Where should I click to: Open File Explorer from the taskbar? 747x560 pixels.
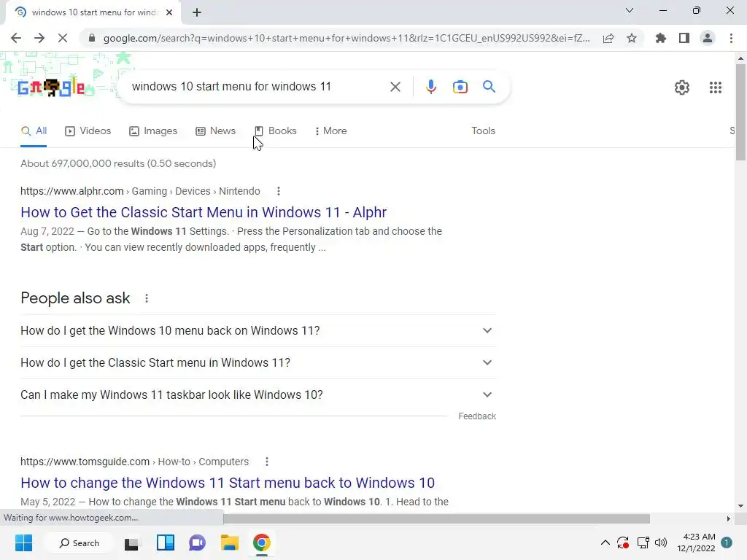229,542
